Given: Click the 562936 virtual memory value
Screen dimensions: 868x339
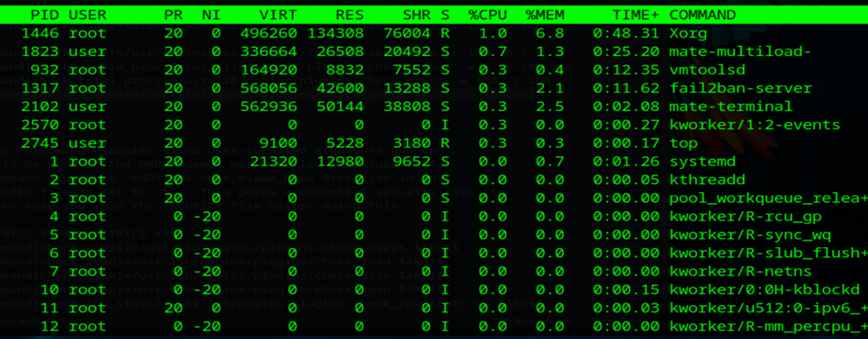Looking at the screenshot, I should click(269, 107).
